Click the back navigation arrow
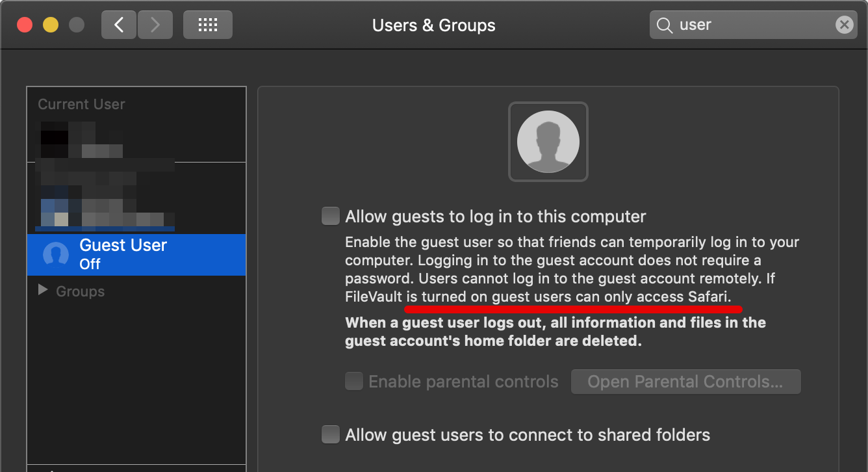 (119, 25)
